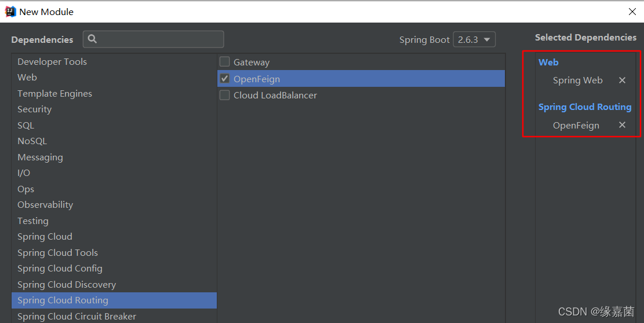Screen dimensions: 644x323
Task: Click the Cloud LoadBalancer label
Action: coord(275,96)
